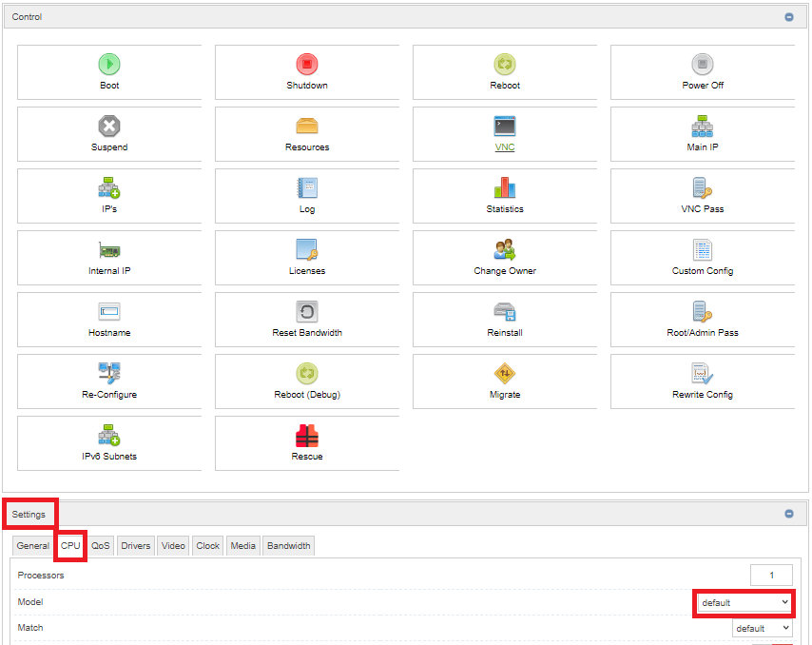The height and width of the screenshot is (645, 812).
Task: Open the Match dropdown
Action: 763,628
